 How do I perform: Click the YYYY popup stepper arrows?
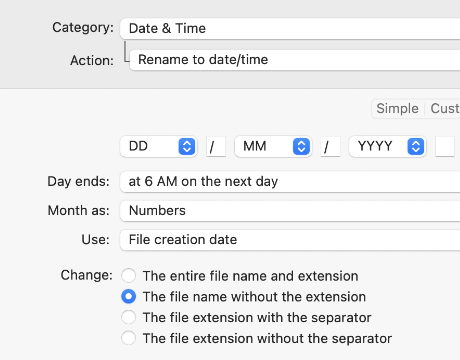pyautogui.click(x=416, y=146)
